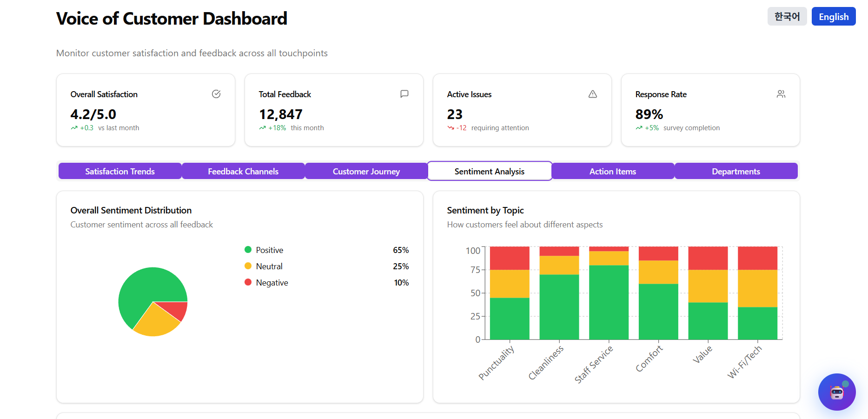Viewport: 868px width, 419px height.
Task: Switch to the Satisfaction Trends tab
Action: tap(119, 171)
